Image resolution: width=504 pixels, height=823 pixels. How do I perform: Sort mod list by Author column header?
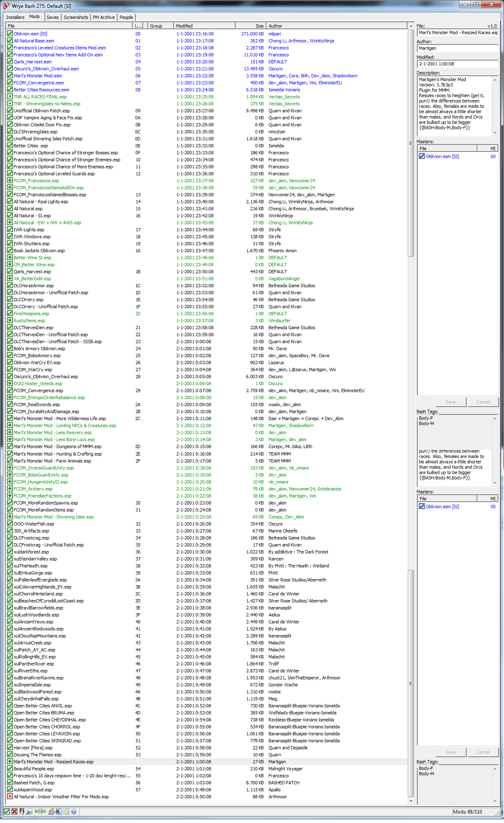click(337, 26)
